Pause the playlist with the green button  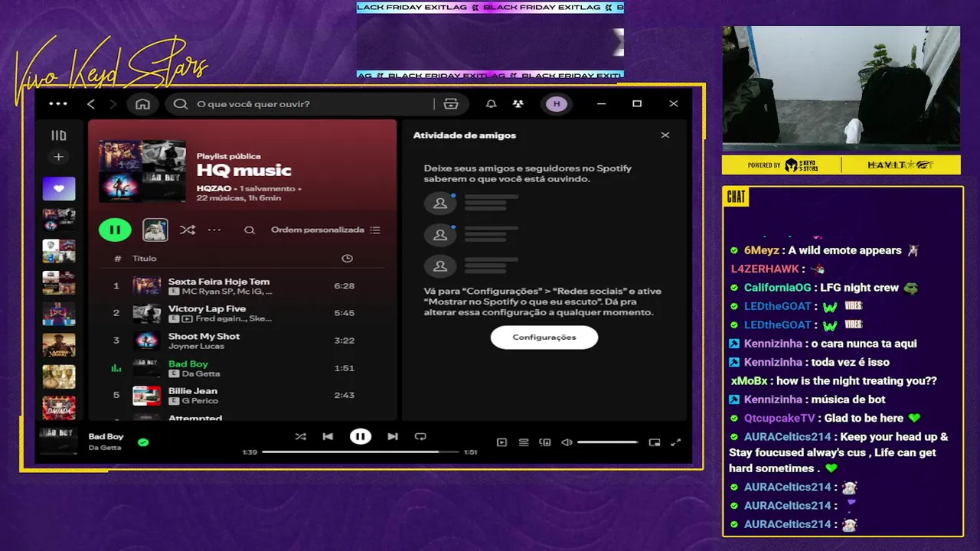coord(115,230)
